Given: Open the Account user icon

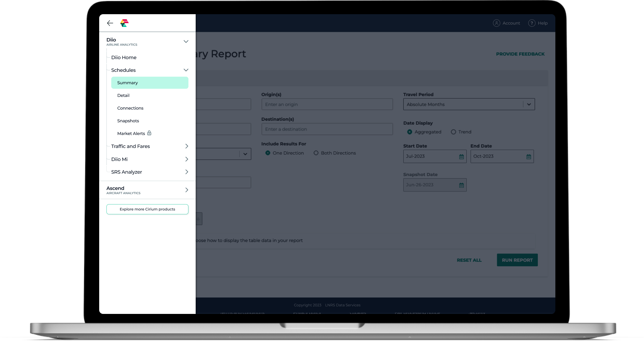Looking at the screenshot, I should [496, 23].
